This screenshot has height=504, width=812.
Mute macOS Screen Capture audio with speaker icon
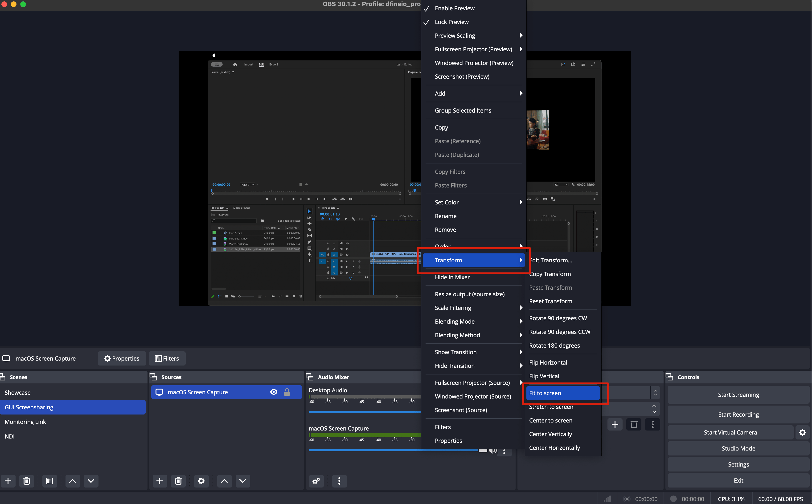coord(493,451)
